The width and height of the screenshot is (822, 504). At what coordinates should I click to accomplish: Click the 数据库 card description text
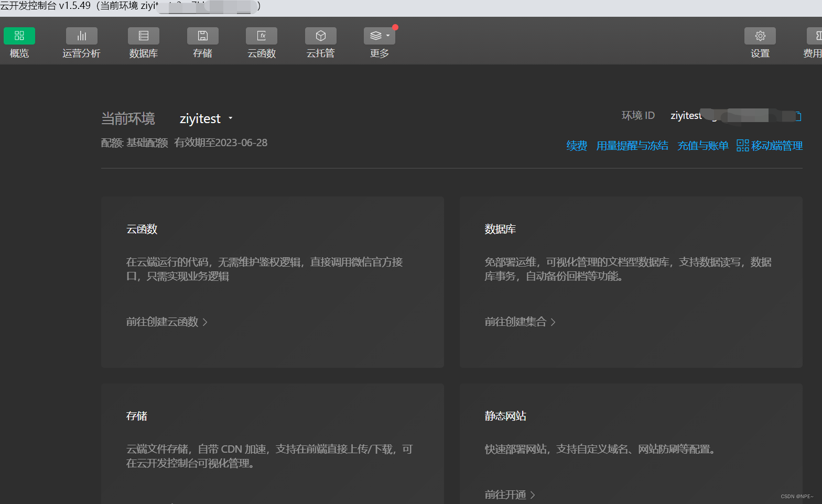point(628,269)
